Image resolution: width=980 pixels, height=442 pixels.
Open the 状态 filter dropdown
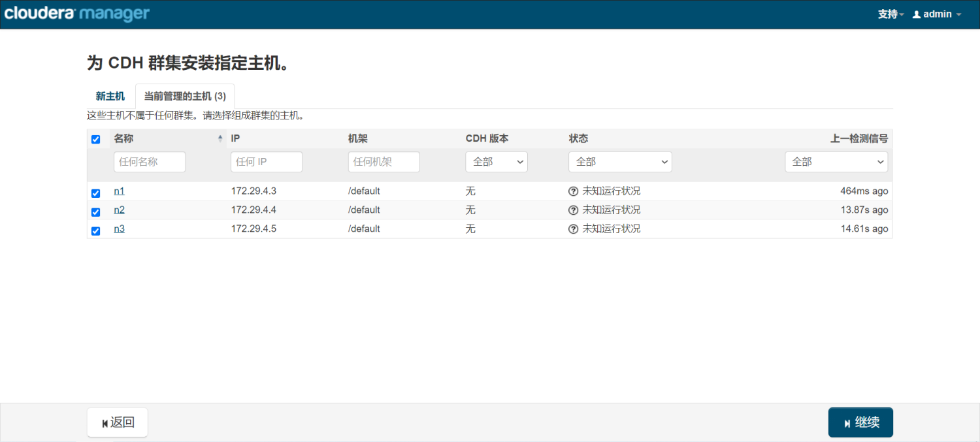(620, 162)
